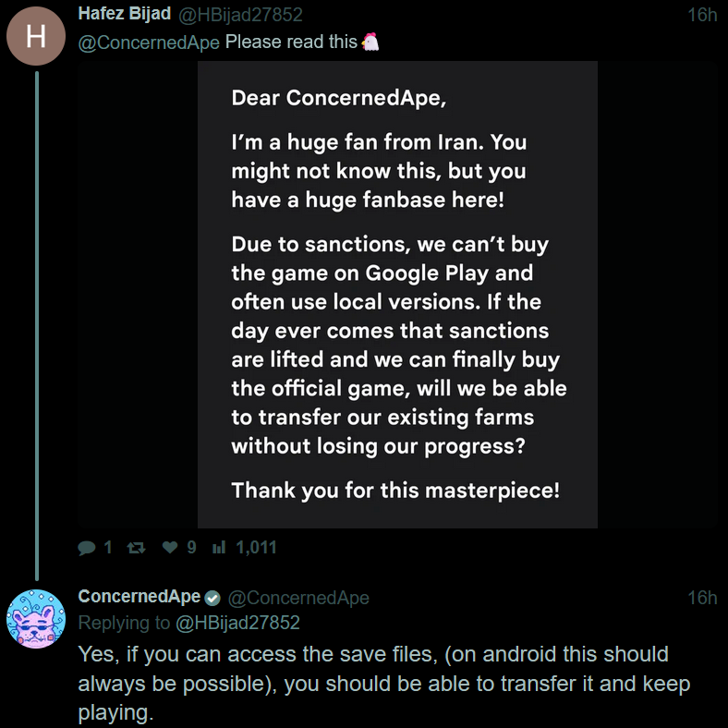Open the gray @ConcernedApe handle in the reply header
The image size is (728, 728).
(x=298, y=598)
